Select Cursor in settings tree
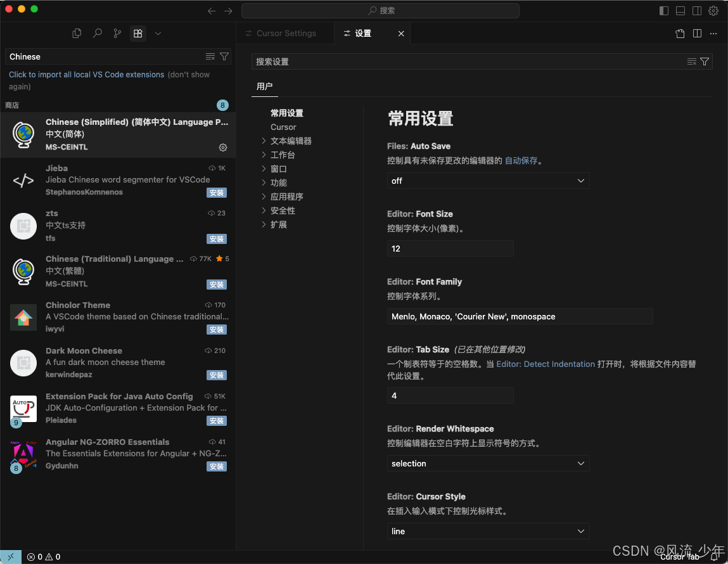Image resolution: width=728 pixels, height=564 pixels. click(x=283, y=127)
